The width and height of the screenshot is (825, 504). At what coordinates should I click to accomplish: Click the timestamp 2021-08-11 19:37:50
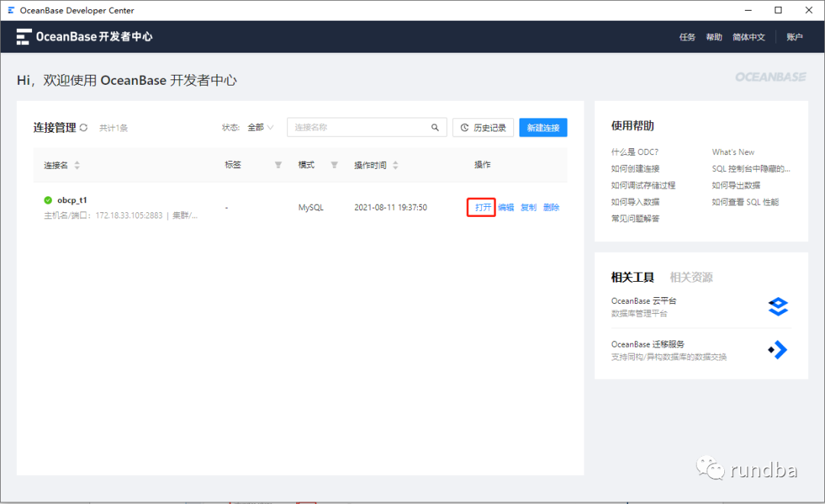(x=390, y=207)
